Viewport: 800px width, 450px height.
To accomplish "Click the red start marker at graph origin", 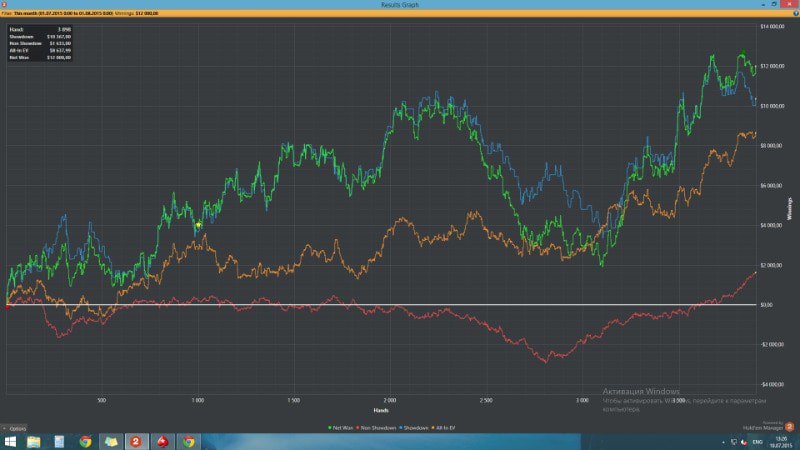I will pyautogui.click(x=7, y=306).
